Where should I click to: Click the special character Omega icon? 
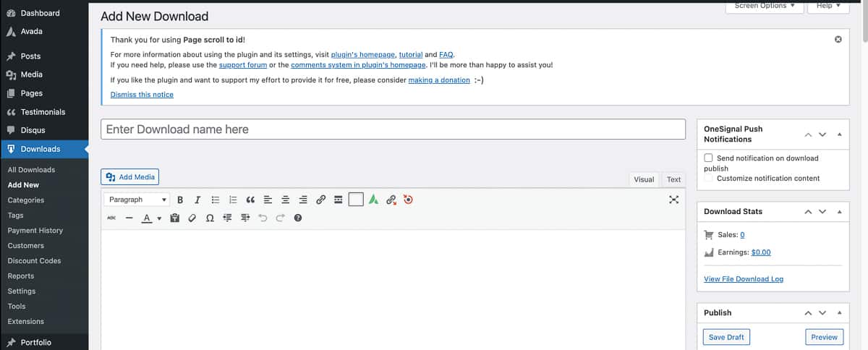pyautogui.click(x=210, y=218)
